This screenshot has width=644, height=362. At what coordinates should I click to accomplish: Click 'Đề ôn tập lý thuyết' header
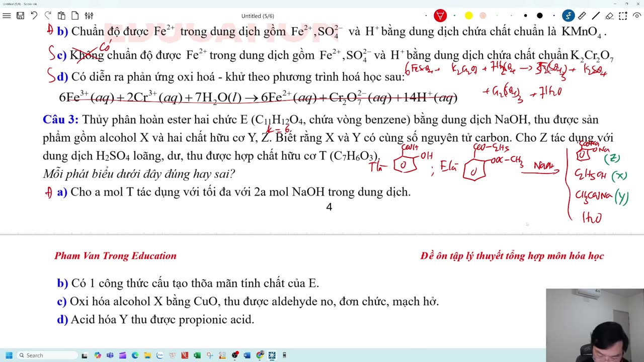[x=512, y=256]
